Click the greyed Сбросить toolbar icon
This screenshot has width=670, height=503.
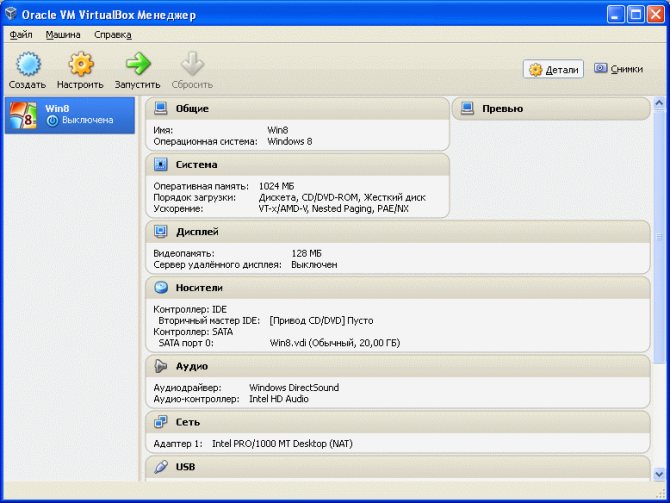pyautogui.click(x=192, y=64)
